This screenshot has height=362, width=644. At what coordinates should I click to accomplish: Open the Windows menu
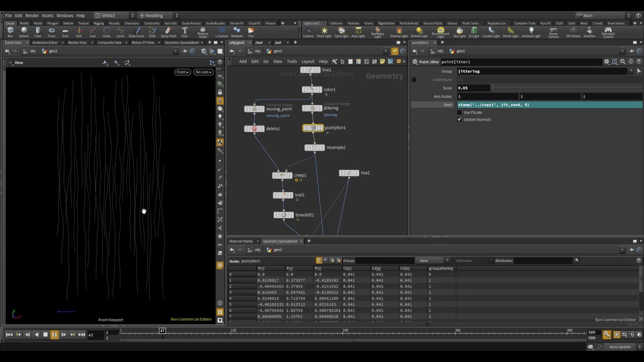[64, 16]
